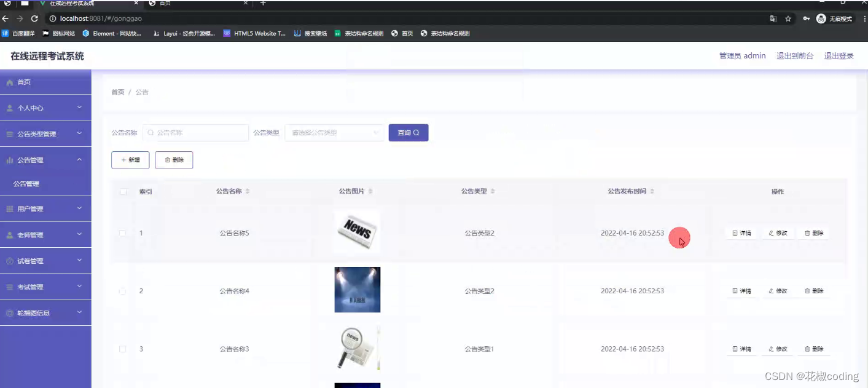Click the plus icon on the 新增 button
Viewport: 868px width, 388px height.
click(x=122, y=160)
